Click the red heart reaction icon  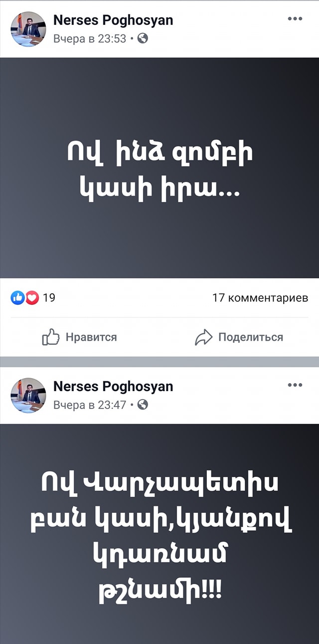[x=32, y=298]
